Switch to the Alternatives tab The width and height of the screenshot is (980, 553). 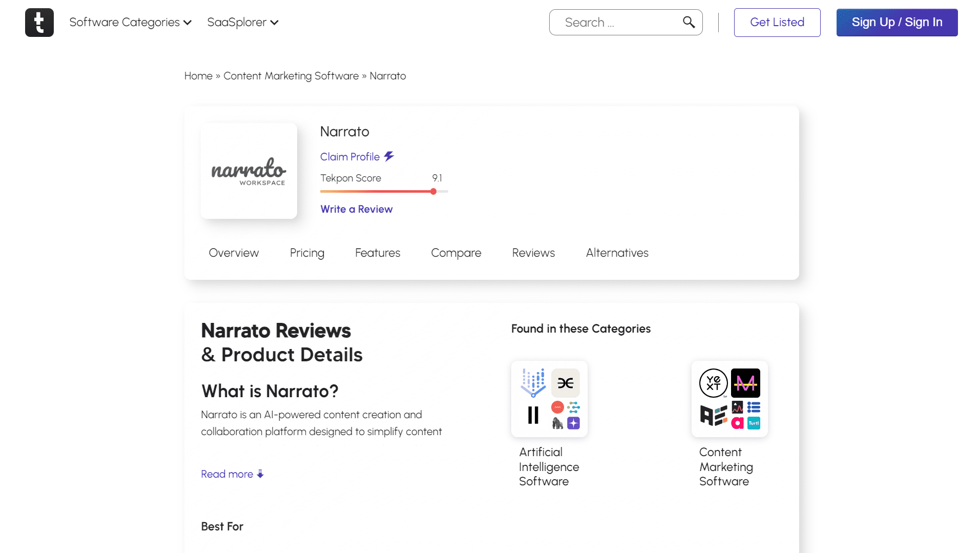617,253
